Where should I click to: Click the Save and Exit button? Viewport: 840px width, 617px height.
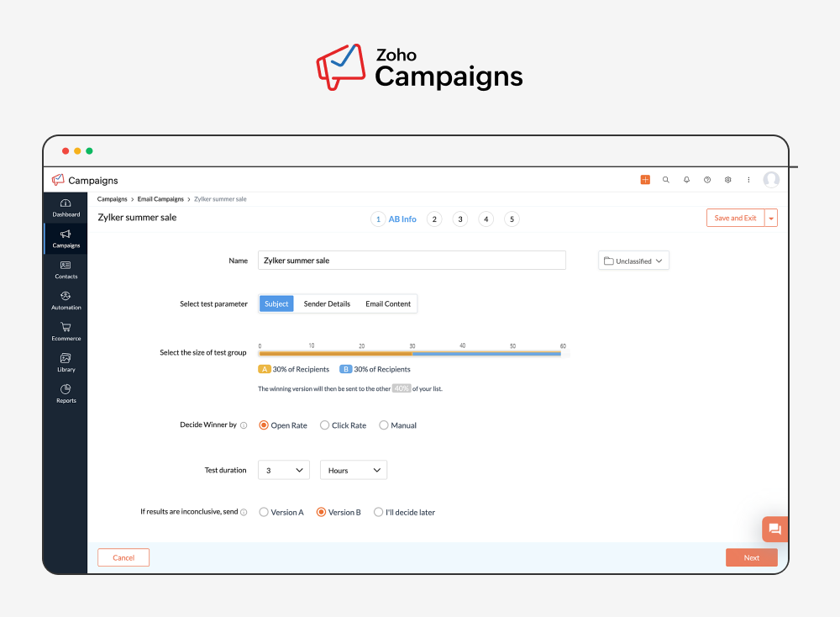click(x=736, y=219)
